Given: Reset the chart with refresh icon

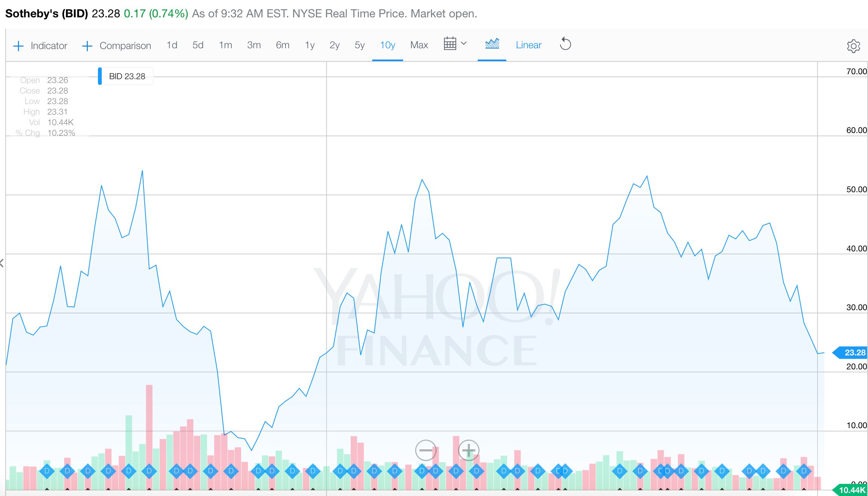Looking at the screenshot, I should (x=565, y=44).
